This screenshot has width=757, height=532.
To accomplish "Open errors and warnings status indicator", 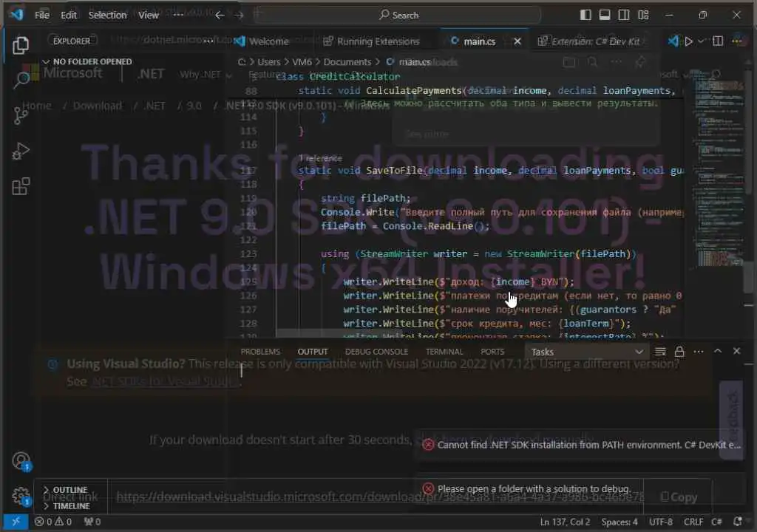I will coord(53,522).
